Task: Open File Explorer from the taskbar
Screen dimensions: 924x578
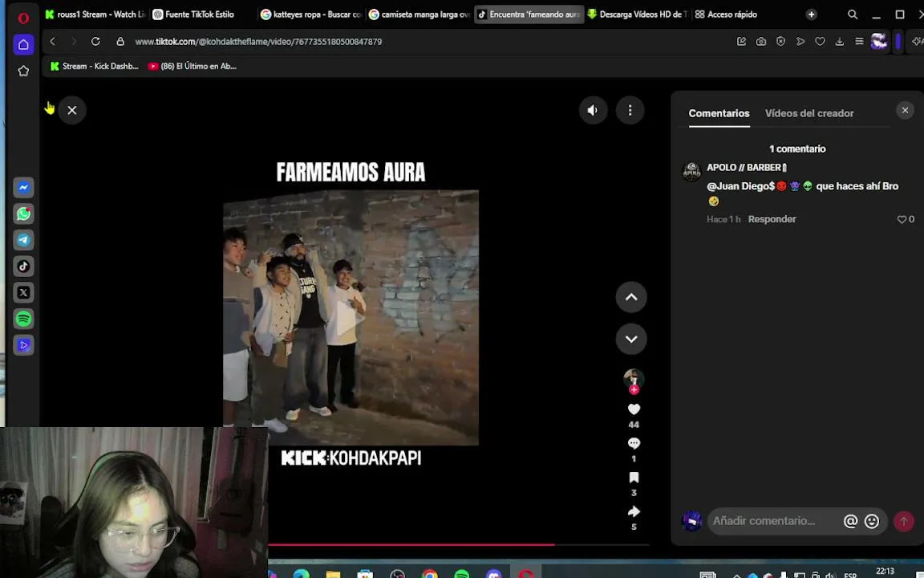Action: [333, 574]
